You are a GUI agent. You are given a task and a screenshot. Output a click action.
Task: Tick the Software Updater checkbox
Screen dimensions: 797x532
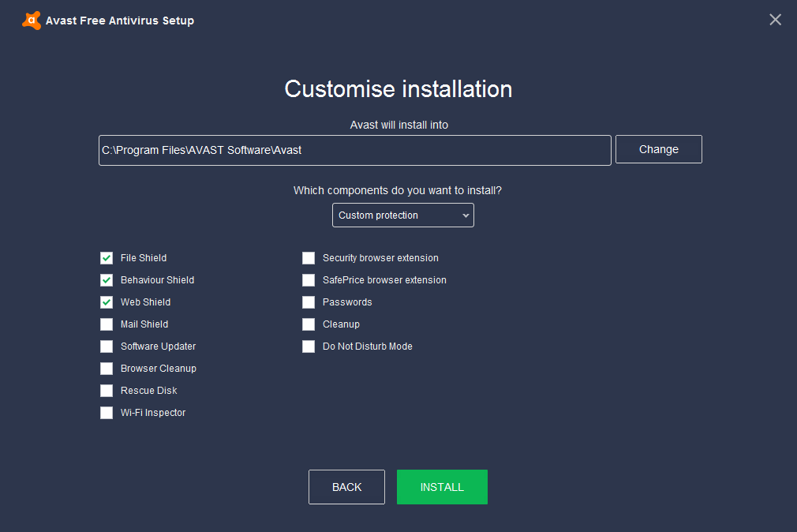(x=107, y=347)
